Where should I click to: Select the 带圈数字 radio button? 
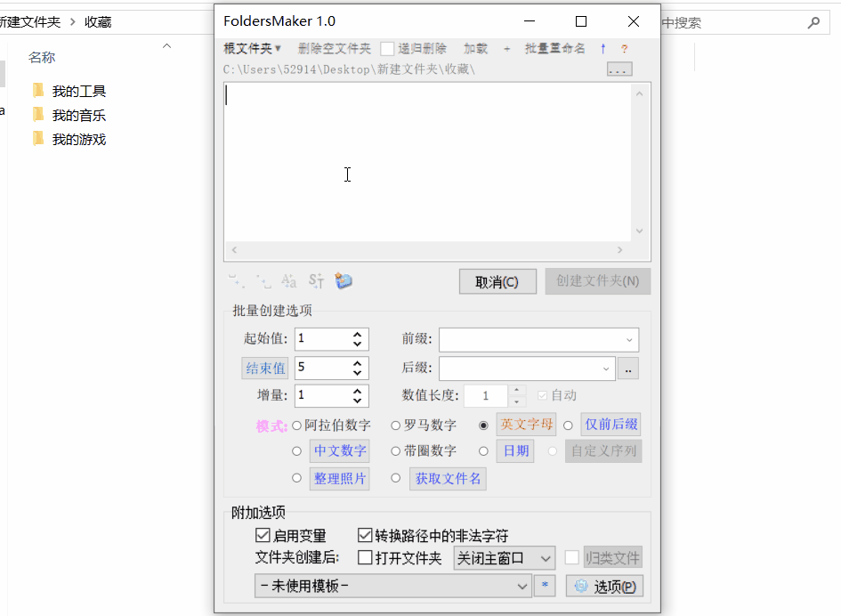click(395, 451)
